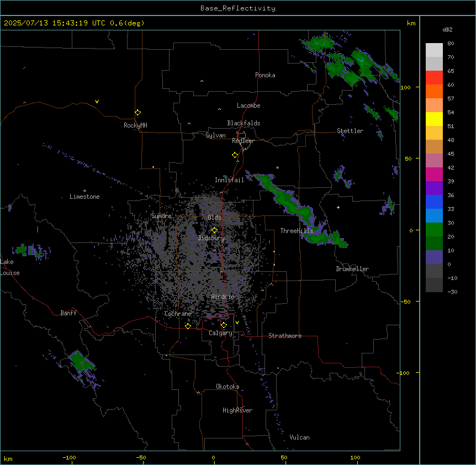Screen dimensions: 476x465
Task: Click the Sundre label
Action: pyautogui.click(x=161, y=216)
